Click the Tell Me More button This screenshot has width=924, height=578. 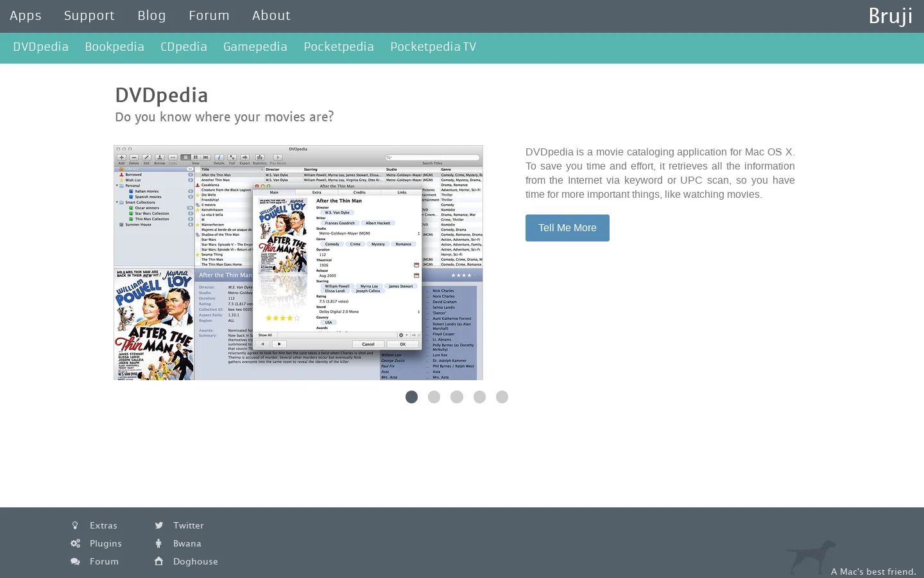[567, 228]
